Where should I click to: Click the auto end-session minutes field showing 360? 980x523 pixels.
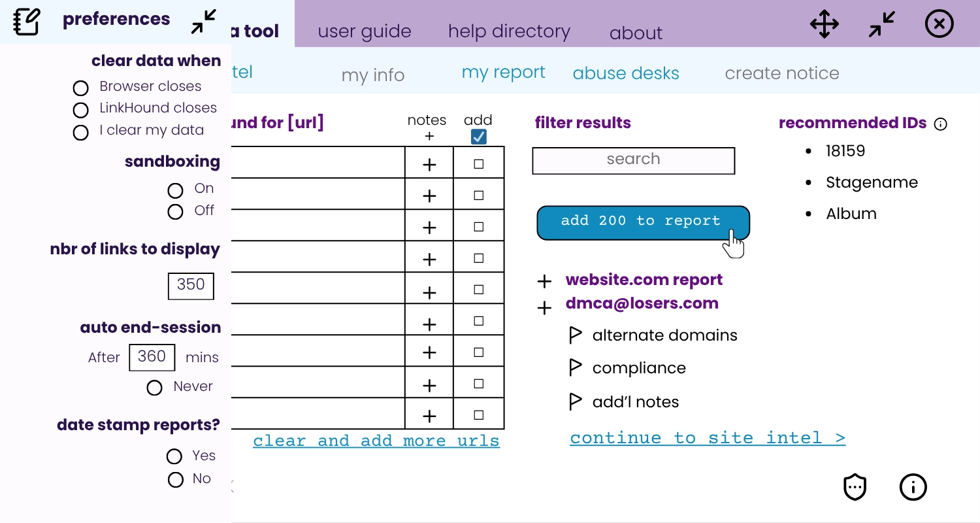point(152,358)
